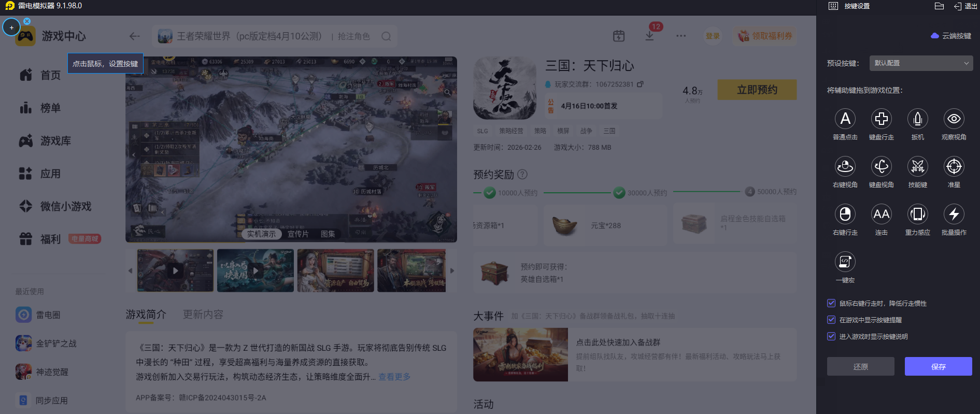Select the 批量操作 batch operation icon
This screenshot has width=980, height=414.
tap(954, 214)
